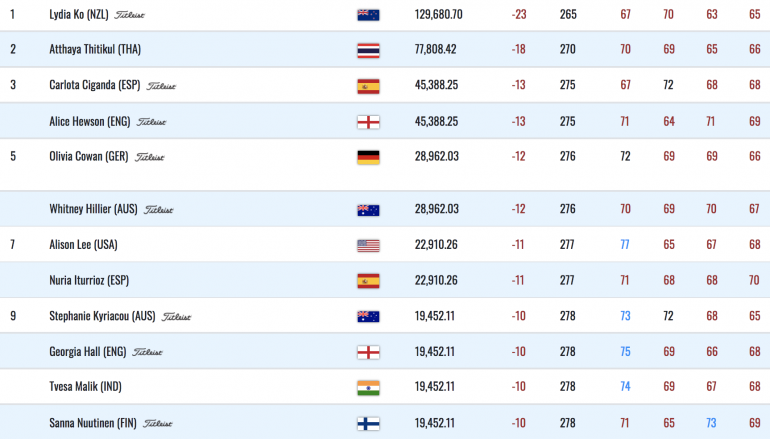
Task: Click the Finland flag next to Sanna Nuutinen
Action: (x=368, y=423)
